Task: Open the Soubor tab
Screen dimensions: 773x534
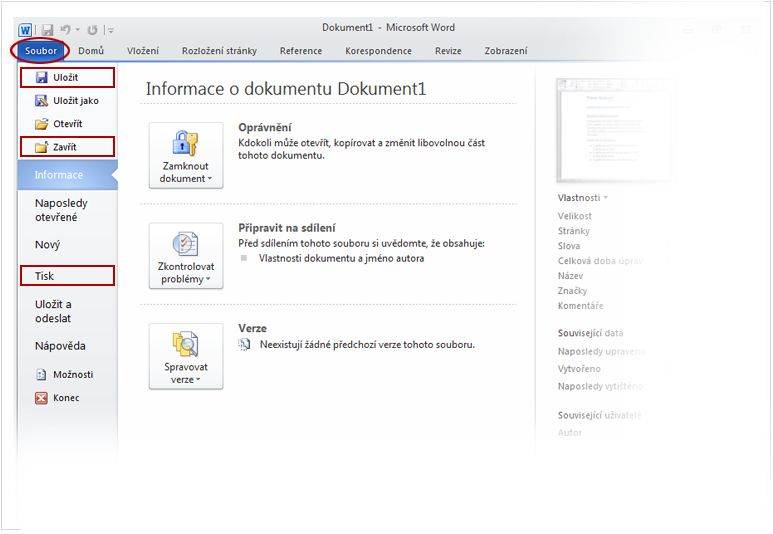Action: pyautogui.click(x=40, y=50)
